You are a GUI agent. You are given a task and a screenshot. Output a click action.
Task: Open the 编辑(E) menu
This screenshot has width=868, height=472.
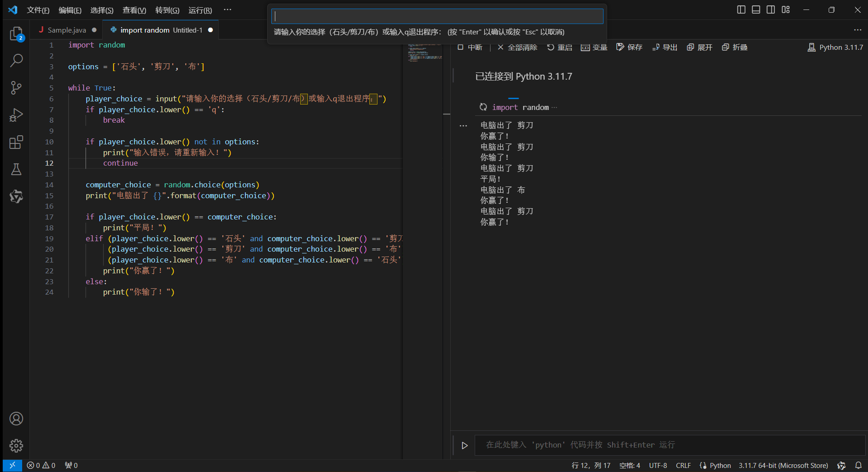tap(70, 10)
